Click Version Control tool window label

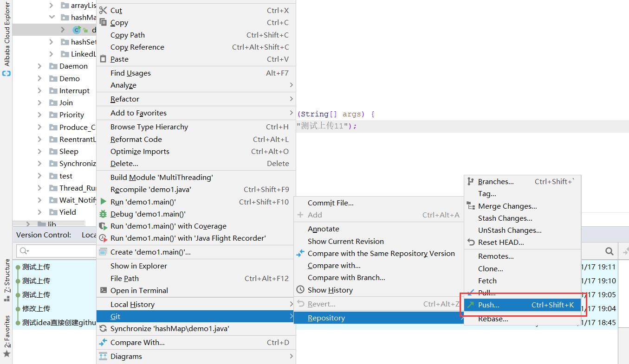coord(44,235)
